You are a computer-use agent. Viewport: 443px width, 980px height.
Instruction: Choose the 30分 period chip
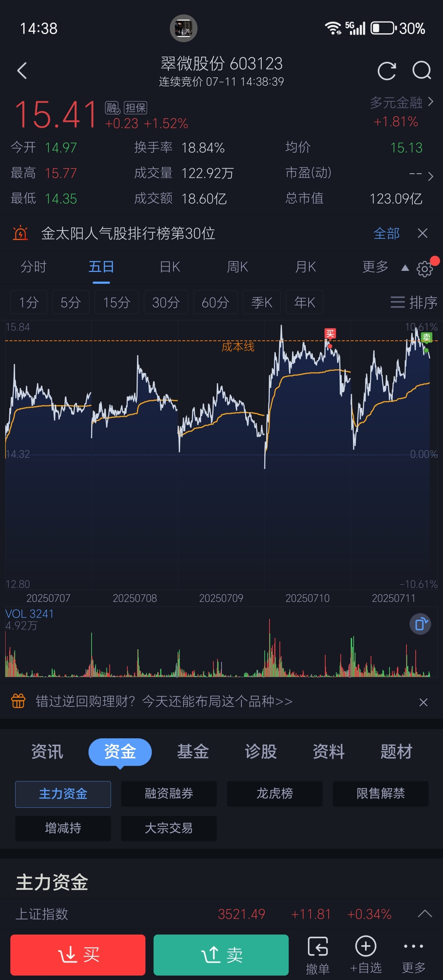[x=166, y=302]
